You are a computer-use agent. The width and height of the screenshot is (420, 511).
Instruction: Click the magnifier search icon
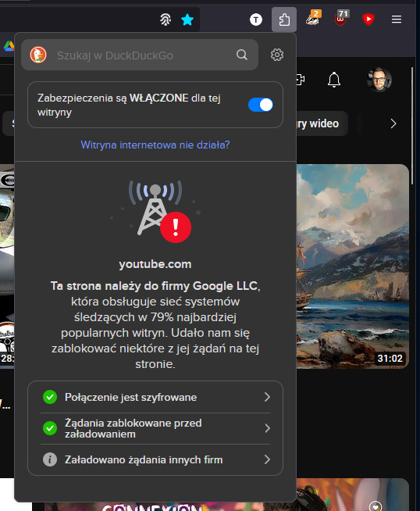pos(242,55)
